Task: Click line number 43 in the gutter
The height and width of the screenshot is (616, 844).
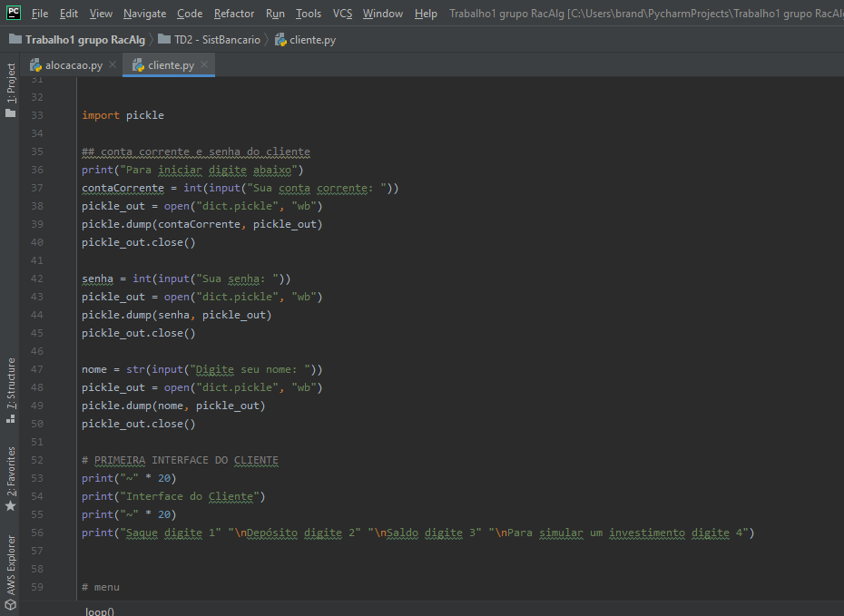Action: click(x=36, y=297)
